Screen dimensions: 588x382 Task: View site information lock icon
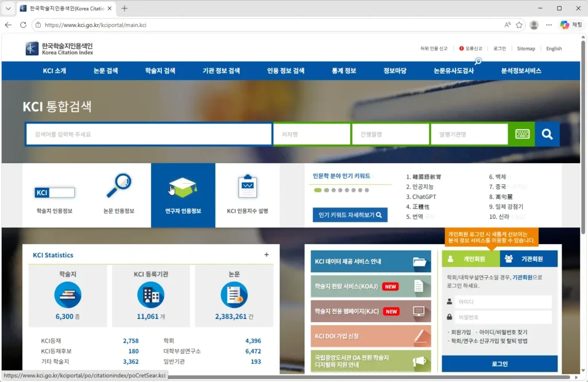coord(38,25)
